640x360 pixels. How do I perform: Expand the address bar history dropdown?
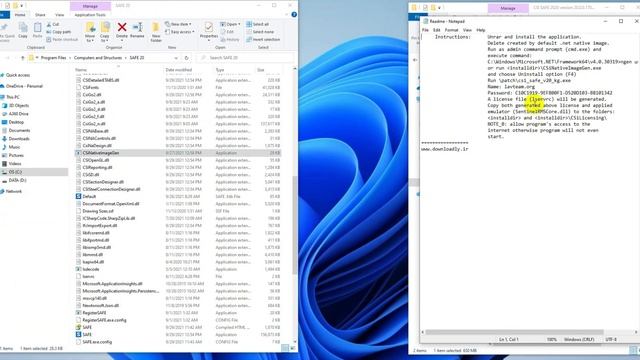coord(176,58)
